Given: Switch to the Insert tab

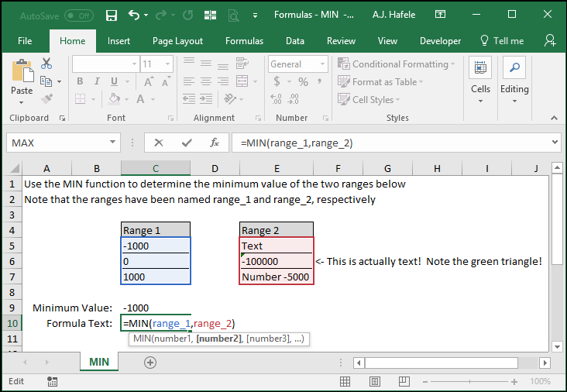Looking at the screenshot, I should tap(119, 41).
